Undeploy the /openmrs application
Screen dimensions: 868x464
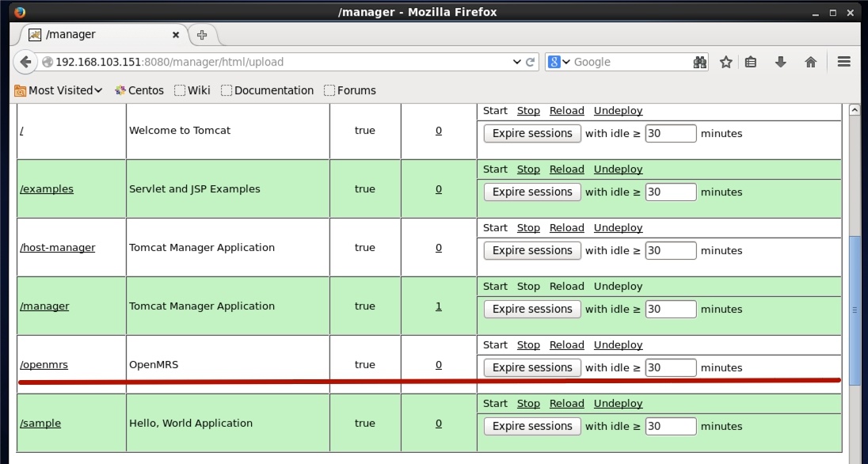[x=619, y=345]
